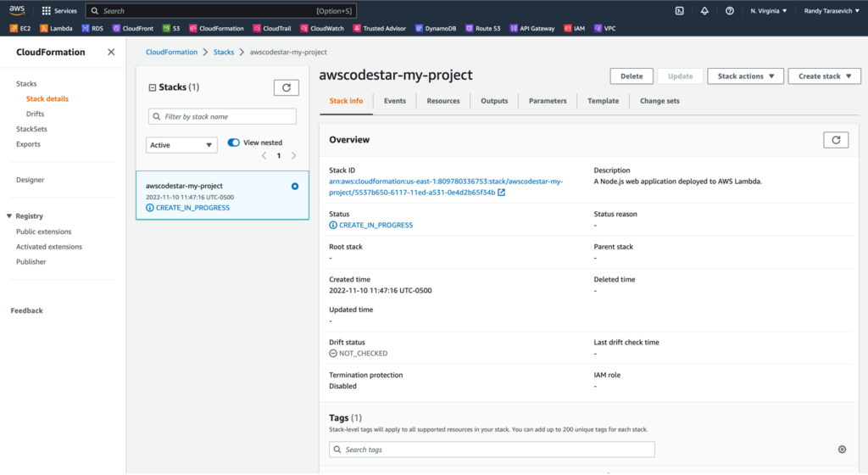The image size is (868, 475).
Task: Open DynamoDB bookmark shortcut
Action: [436, 28]
